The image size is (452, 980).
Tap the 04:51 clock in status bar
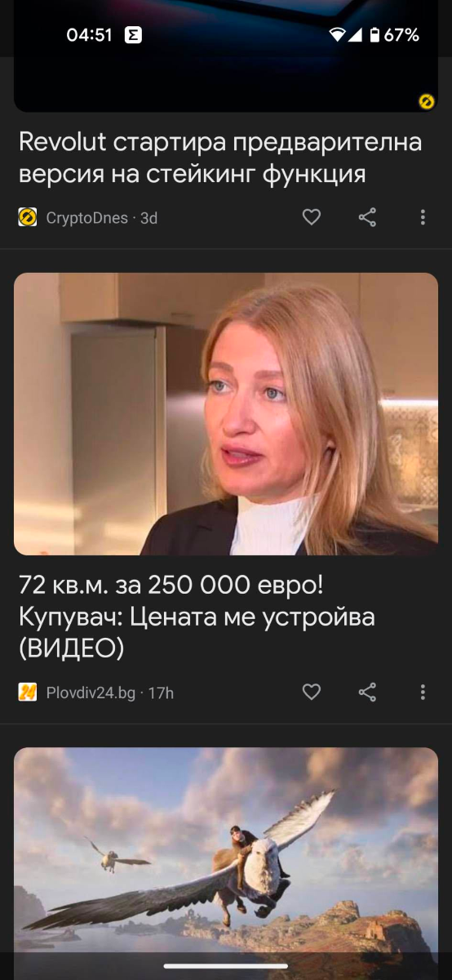point(89,35)
